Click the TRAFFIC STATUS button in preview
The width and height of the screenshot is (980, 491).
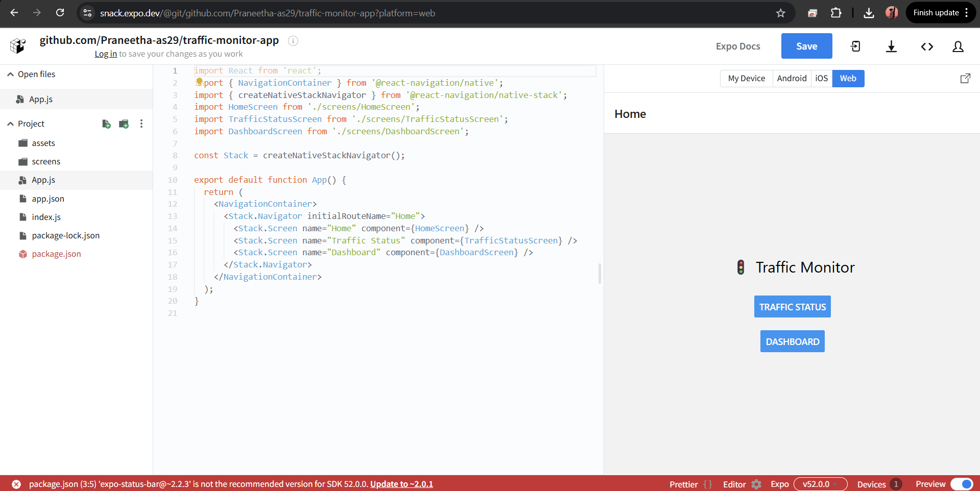792,307
